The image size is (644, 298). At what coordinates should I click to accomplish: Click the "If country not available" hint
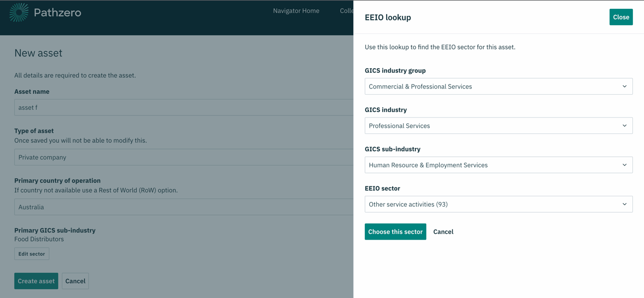coord(96,190)
